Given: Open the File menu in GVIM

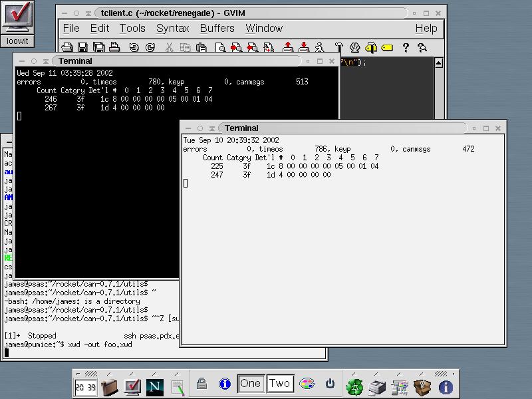Looking at the screenshot, I should click(x=71, y=28).
